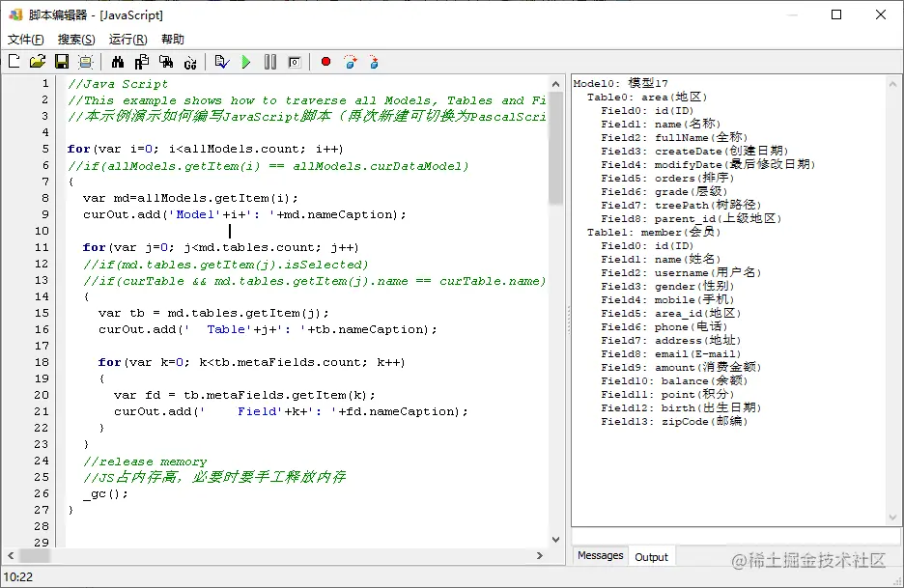Click the '//Java Script' comment on line 1
Screen dimensions: 904x588
pyautogui.click(x=118, y=84)
